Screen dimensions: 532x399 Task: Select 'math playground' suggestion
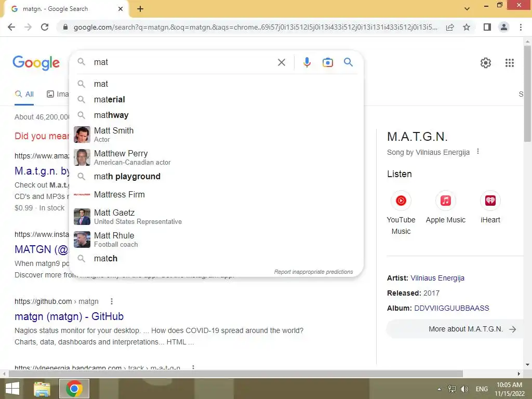(216, 177)
